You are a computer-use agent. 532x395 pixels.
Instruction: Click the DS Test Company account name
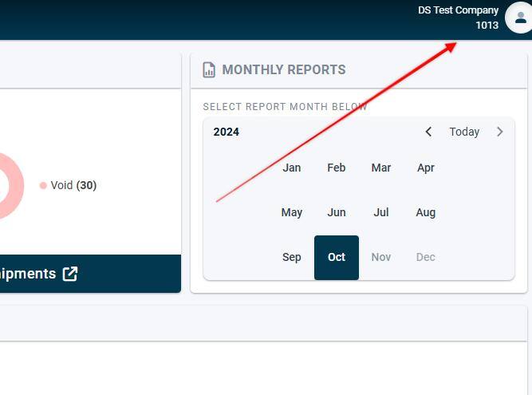[x=458, y=10]
